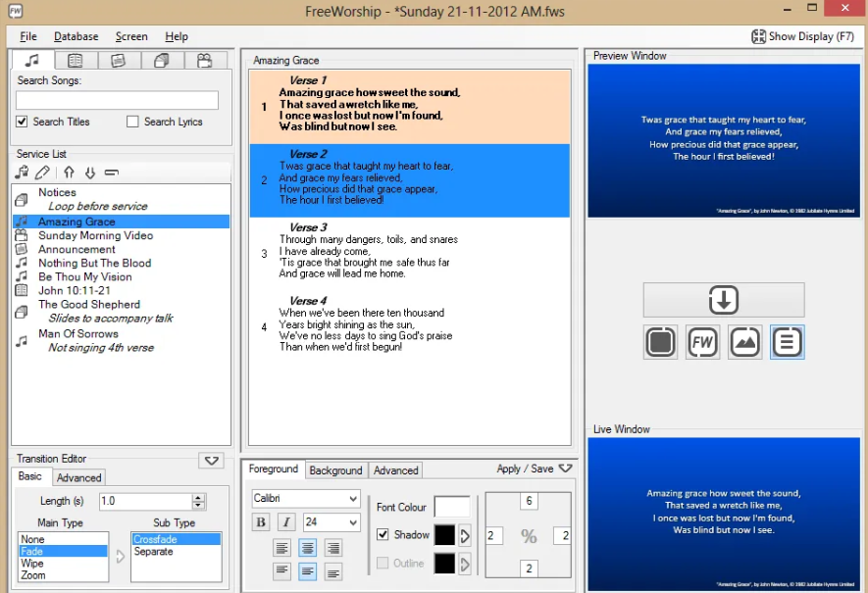This screenshot has width=868, height=593.
Task: Open the video camera icon tab
Action: pyautogui.click(x=204, y=61)
